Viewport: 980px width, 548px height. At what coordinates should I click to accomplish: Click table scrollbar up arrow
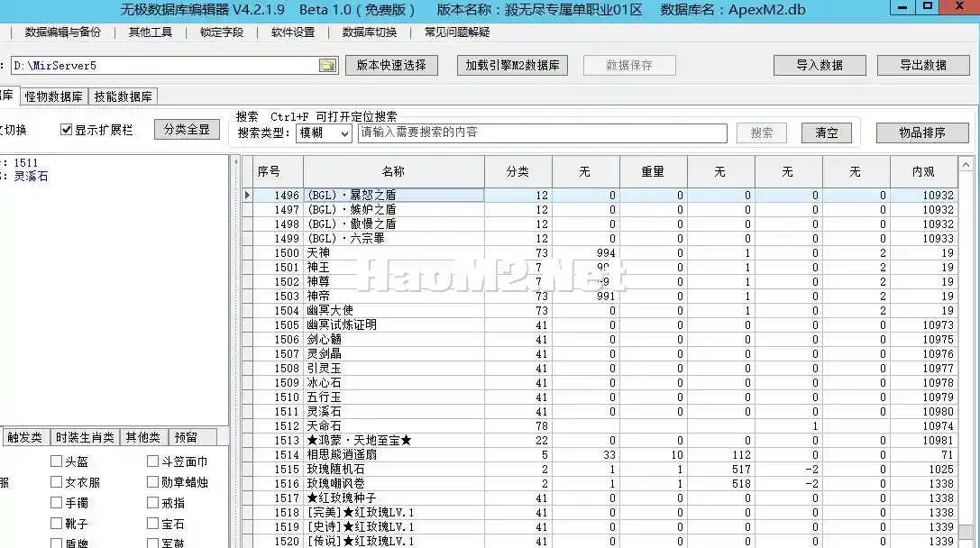(x=966, y=164)
